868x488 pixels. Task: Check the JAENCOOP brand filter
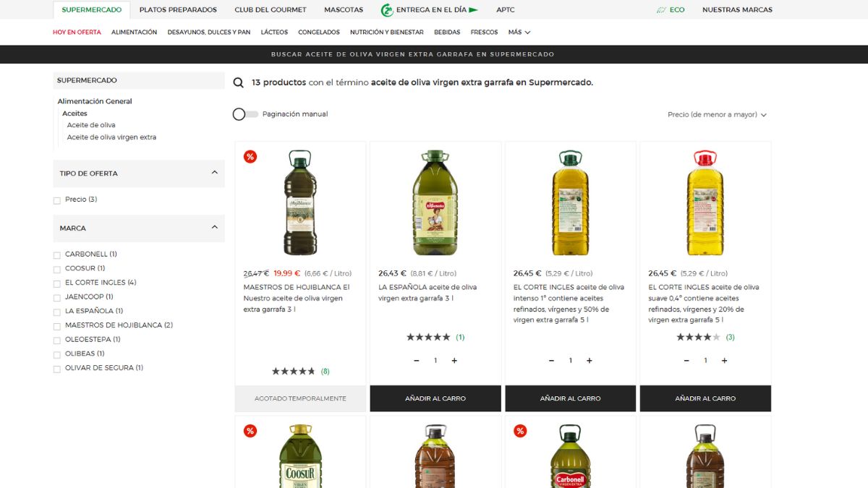[57, 297]
